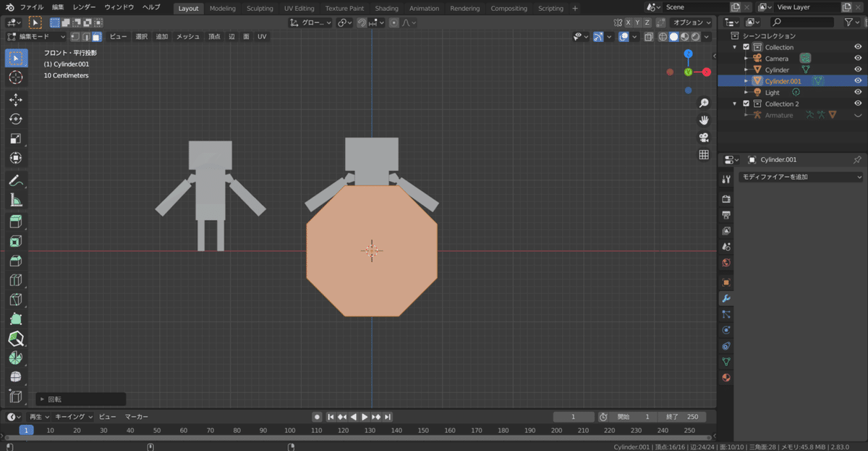This screenshot has height=451, width=868.
Task: Toggle X-ray display in viewport header
Action: click(649, 36)
